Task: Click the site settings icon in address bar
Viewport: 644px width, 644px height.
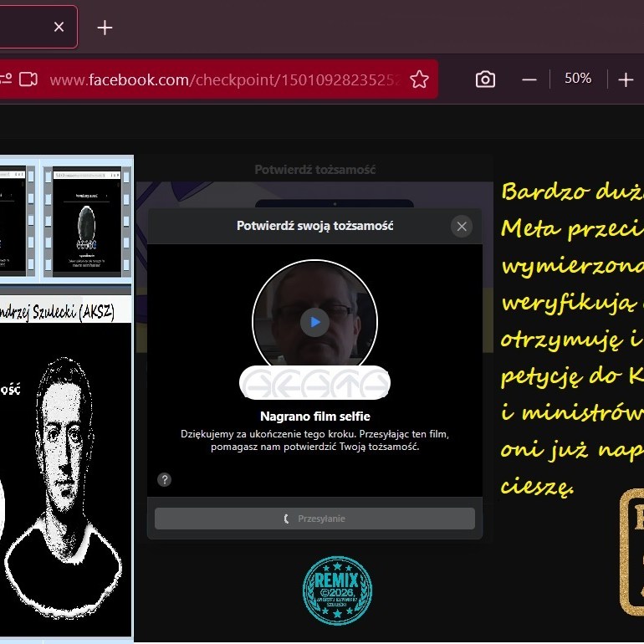Action: (x=5, y=79)
